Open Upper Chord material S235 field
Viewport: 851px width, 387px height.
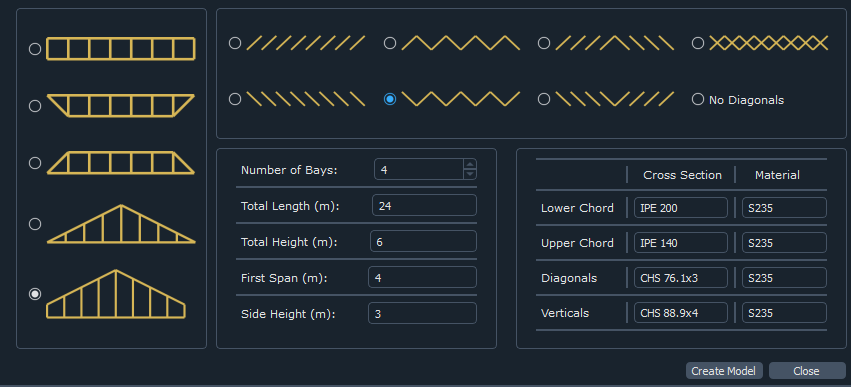point(784,243)
